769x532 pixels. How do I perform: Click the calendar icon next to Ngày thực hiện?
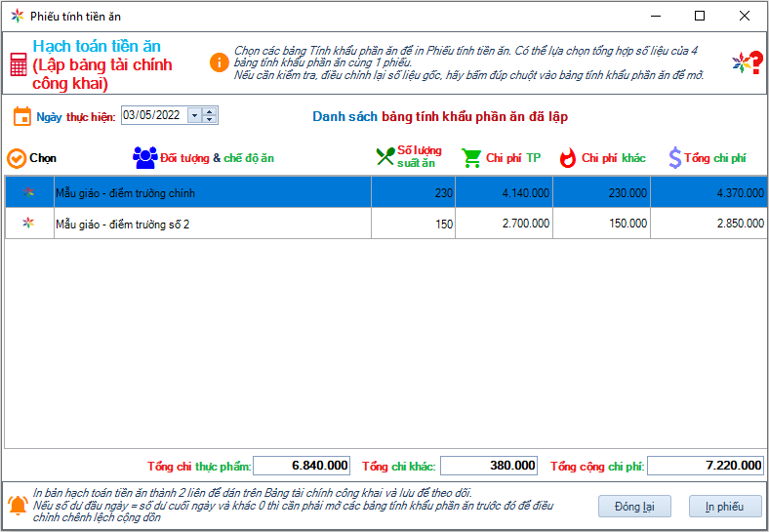[x=21, y=116]
